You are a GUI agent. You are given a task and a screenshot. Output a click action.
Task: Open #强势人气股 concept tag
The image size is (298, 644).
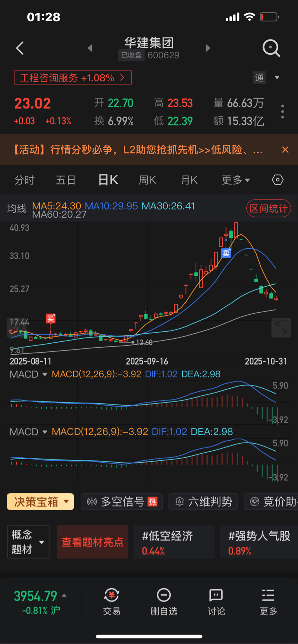point(259,542)
